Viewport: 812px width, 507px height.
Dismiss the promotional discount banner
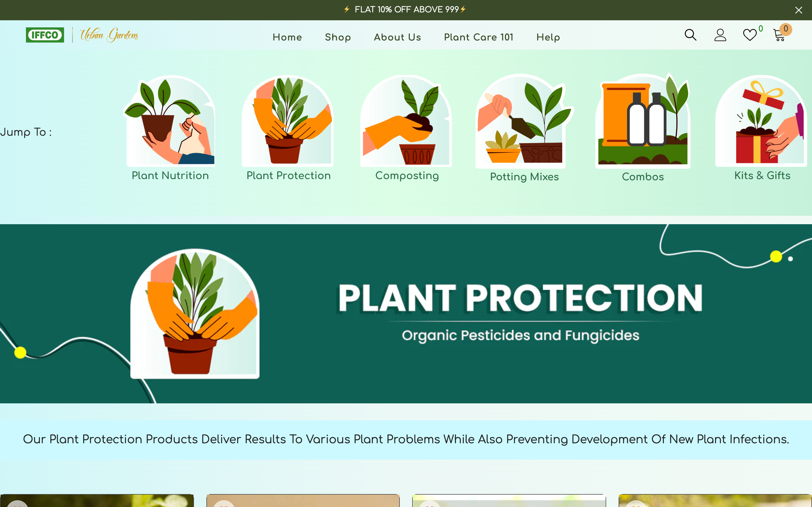[798, 10]
